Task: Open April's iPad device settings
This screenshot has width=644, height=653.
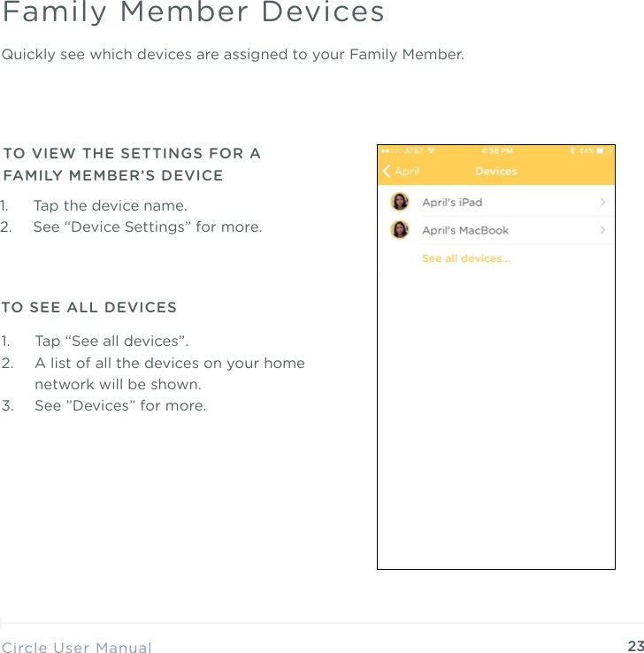Action: (x=452, y=202)
